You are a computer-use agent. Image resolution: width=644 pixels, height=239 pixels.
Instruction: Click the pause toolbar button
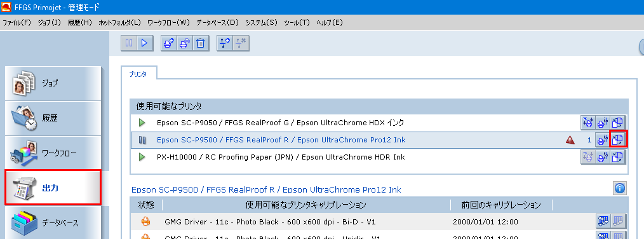pos(129,43)
